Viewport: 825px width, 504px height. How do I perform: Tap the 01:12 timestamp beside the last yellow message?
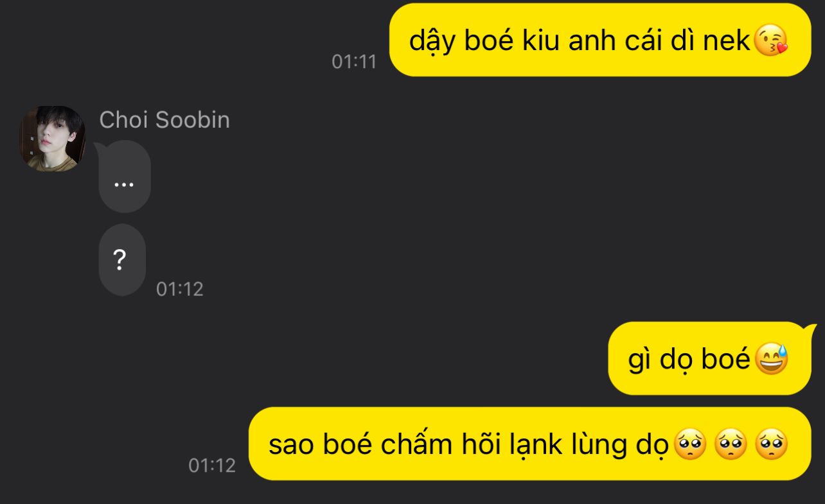click(x=212, y=465)
